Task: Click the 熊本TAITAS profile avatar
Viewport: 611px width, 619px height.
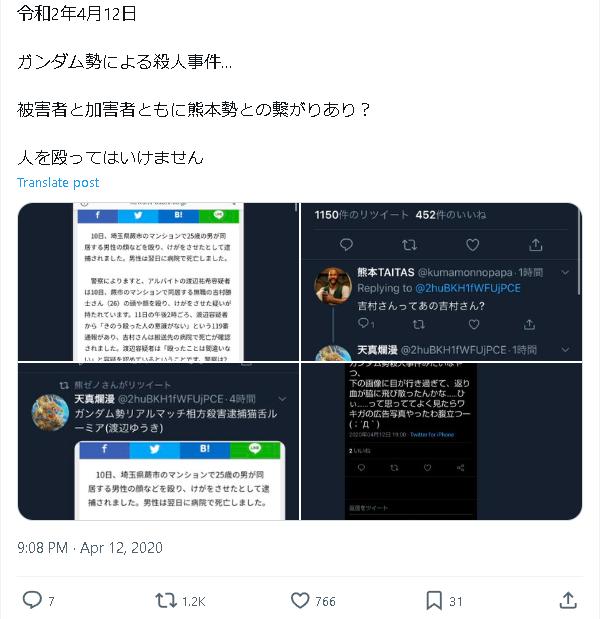Action: 333,286
